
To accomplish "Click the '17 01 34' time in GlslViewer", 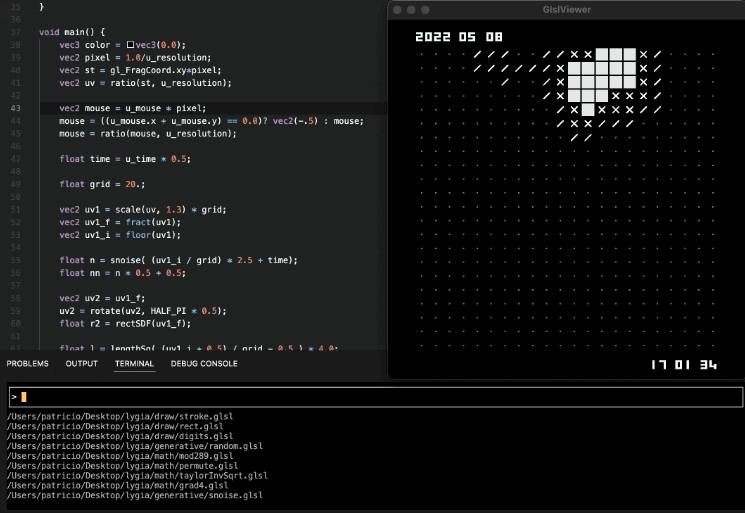I will [x=684, y=364].
